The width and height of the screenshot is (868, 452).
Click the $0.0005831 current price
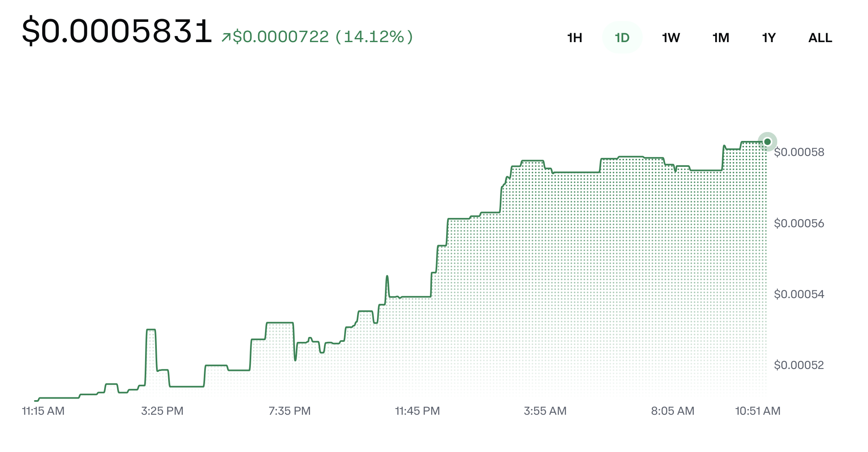[x=117, y=31]
